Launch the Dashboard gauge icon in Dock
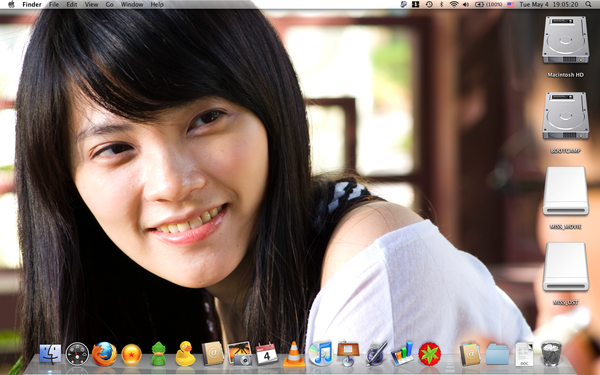This screenshot has width=600, height=375. (77, 354)
